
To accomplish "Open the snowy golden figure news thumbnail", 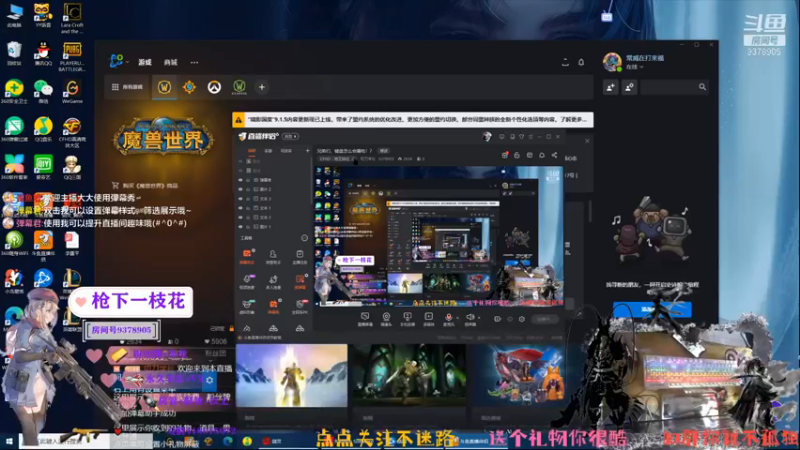I will click(x=292, y=376).
